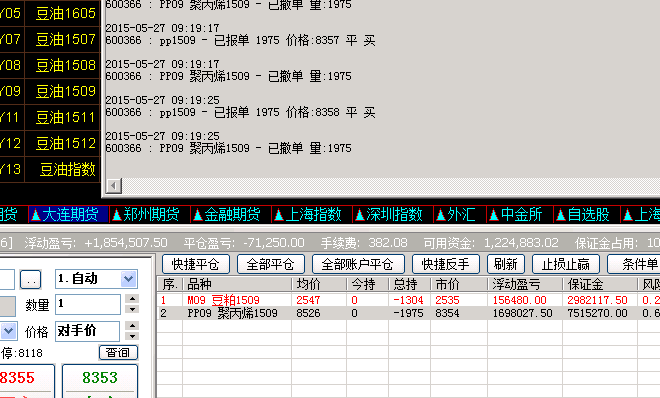Select position row M09 豆粕1509
This screenshot has width=660, height=398.
[x=408, y=300]
